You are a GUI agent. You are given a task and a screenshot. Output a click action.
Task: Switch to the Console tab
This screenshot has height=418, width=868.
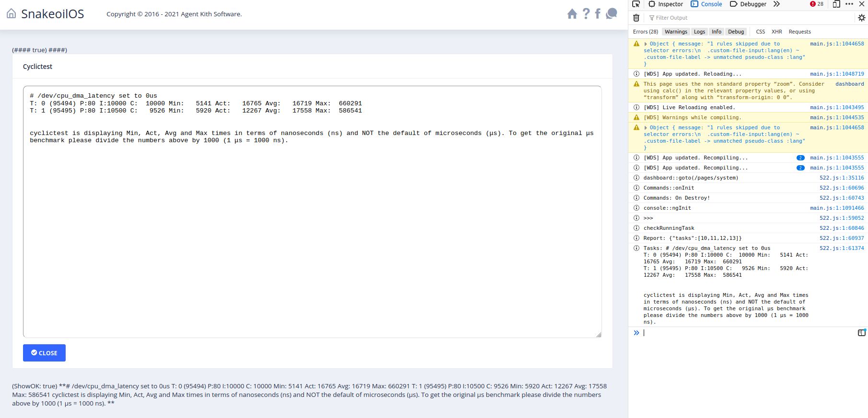click(706, 4)
